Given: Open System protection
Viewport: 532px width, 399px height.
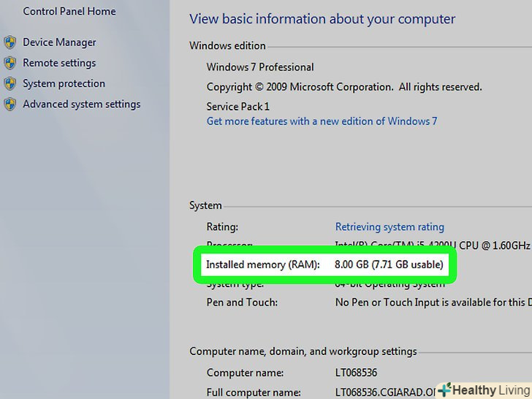Looking at the screenshot, I should point(64,83).
